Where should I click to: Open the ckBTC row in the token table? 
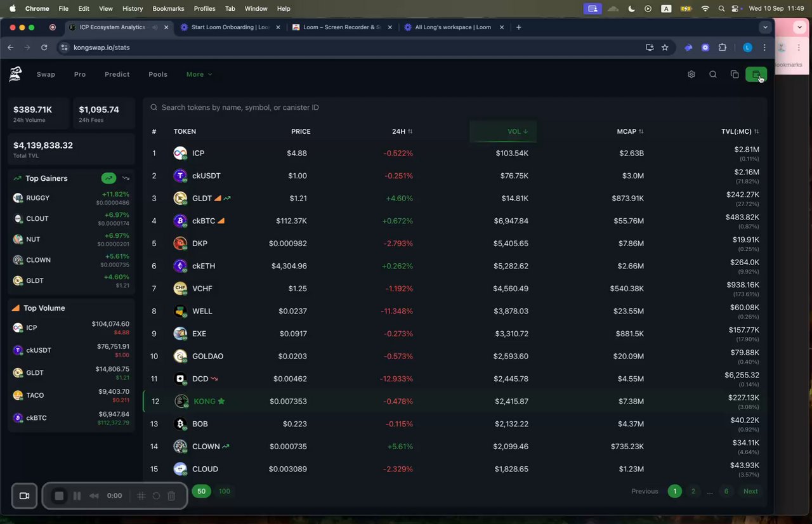pyautogui.click(x=455, y=221)
